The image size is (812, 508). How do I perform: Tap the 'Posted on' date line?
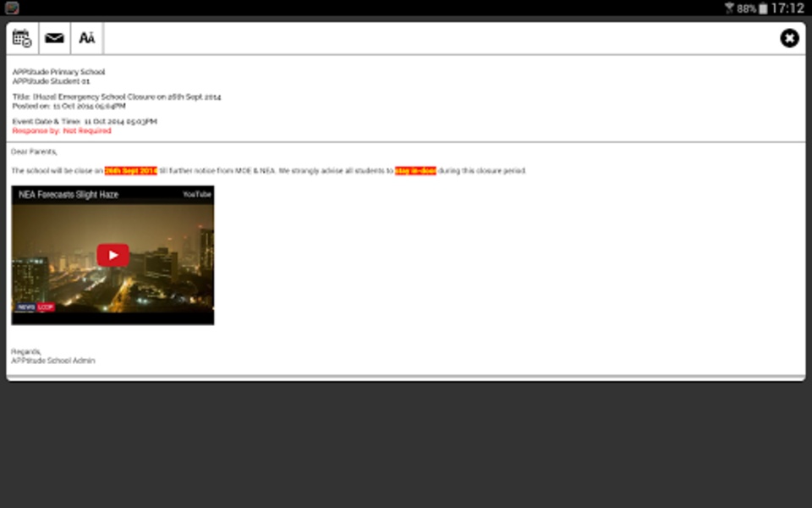click(69, 107)
